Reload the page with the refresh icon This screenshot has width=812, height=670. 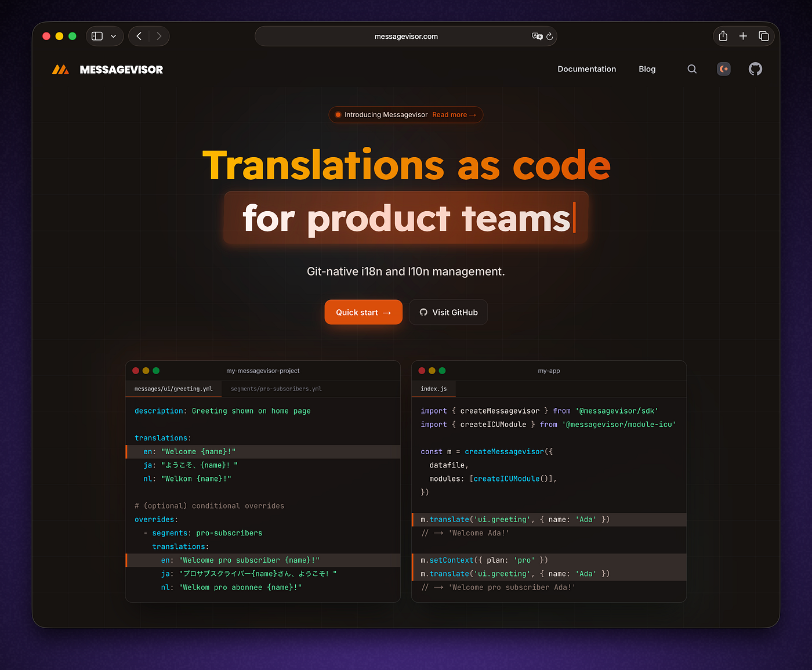pos(550,36)
